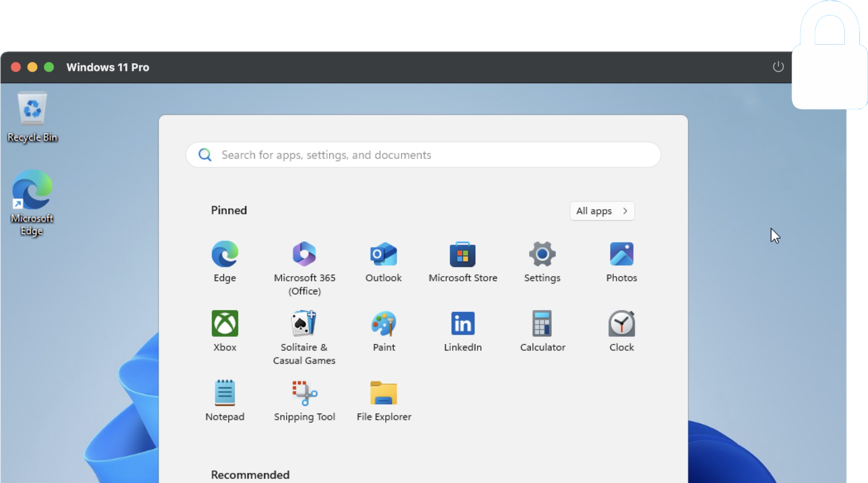Open the Recycle Bin on desktop
The image size is (868, 483).
pyautogui.click(x=32, y=116)
